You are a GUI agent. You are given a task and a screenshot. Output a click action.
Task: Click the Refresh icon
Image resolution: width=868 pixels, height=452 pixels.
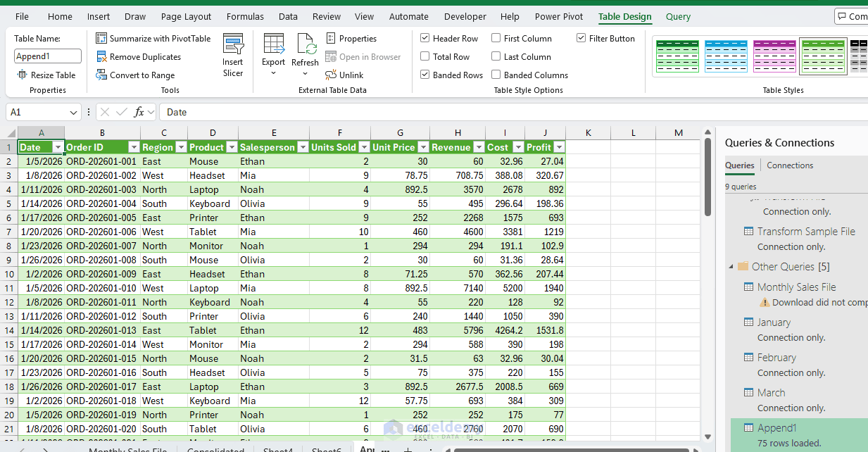(307, 44)
